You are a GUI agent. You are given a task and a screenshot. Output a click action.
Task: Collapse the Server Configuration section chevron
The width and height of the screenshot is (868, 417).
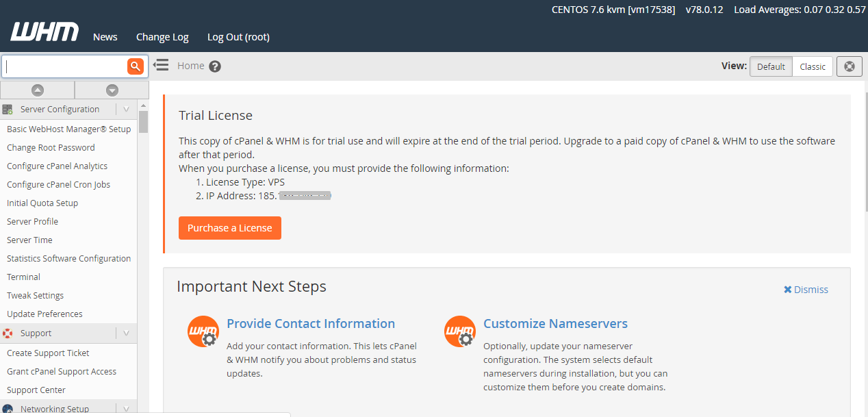click(126, 109)
